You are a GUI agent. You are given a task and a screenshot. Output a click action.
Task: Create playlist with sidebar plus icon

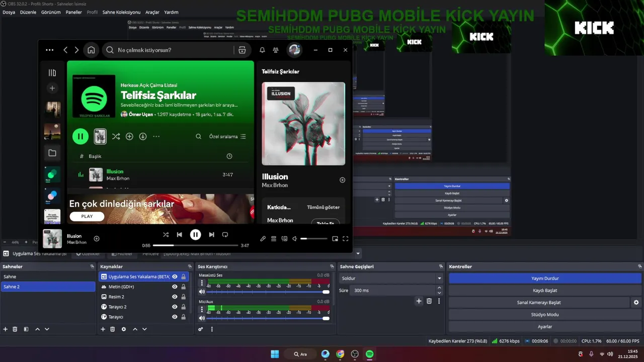52,88
